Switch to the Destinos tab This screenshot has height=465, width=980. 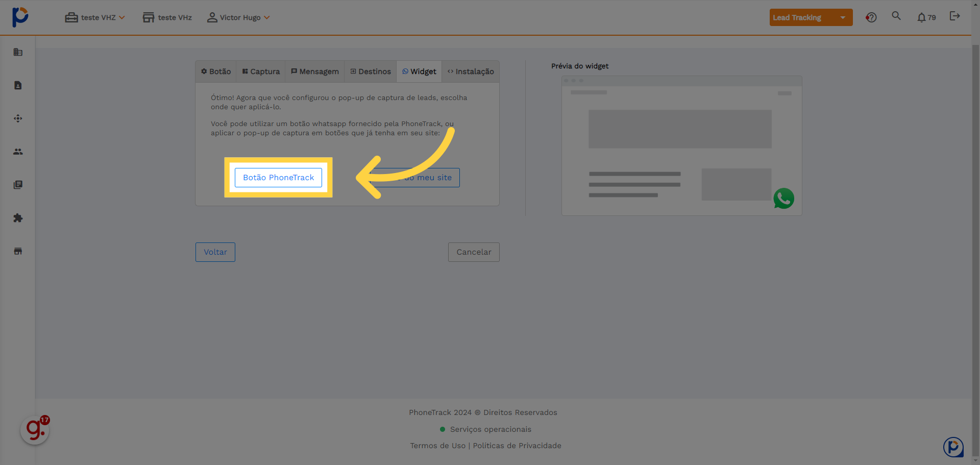[371, 71]
